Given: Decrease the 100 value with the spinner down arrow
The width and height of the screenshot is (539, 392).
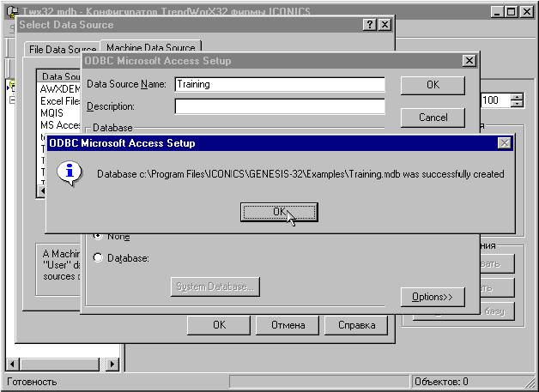Looking at the screenshot, I should click(x=517, y=104).
